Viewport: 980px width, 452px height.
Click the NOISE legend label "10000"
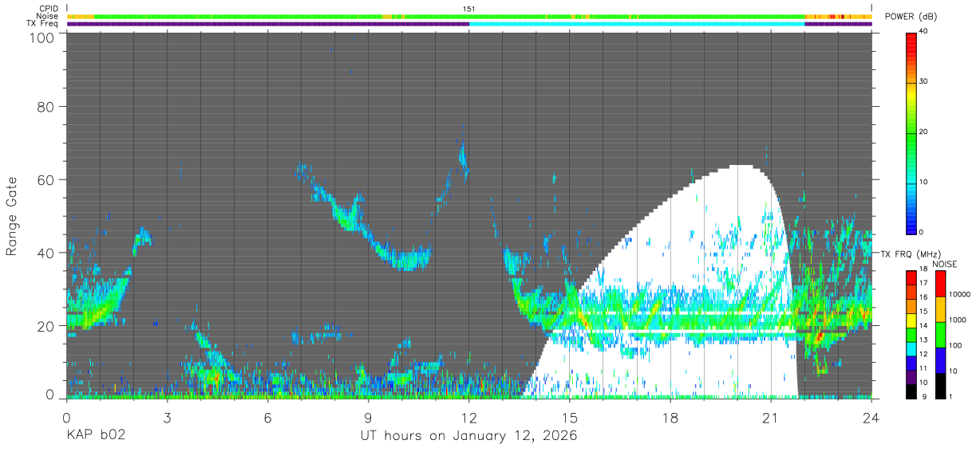961,294
